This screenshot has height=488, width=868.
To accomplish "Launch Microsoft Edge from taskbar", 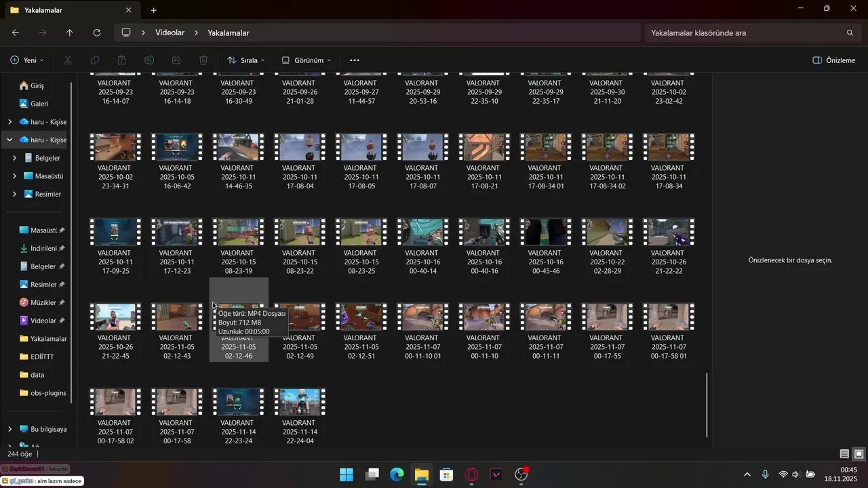I will point(397,474).
